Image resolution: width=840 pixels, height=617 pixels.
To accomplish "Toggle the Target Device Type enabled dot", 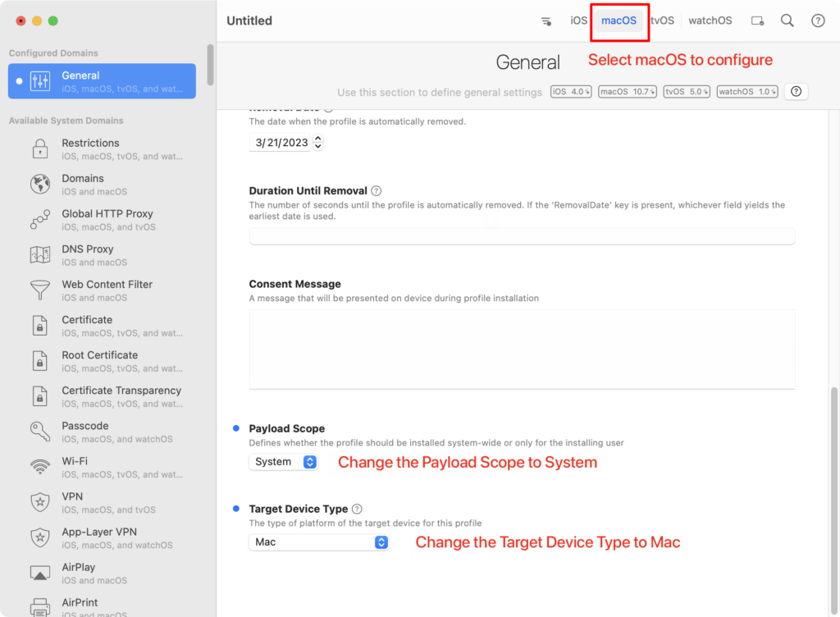I will click(236, 508).
